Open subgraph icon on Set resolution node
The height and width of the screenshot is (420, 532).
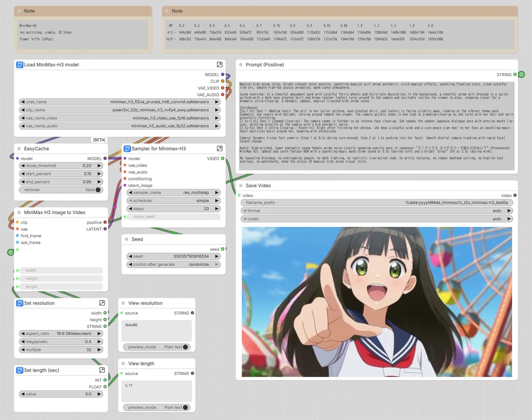pyautogui.click(x=102, y=303)
